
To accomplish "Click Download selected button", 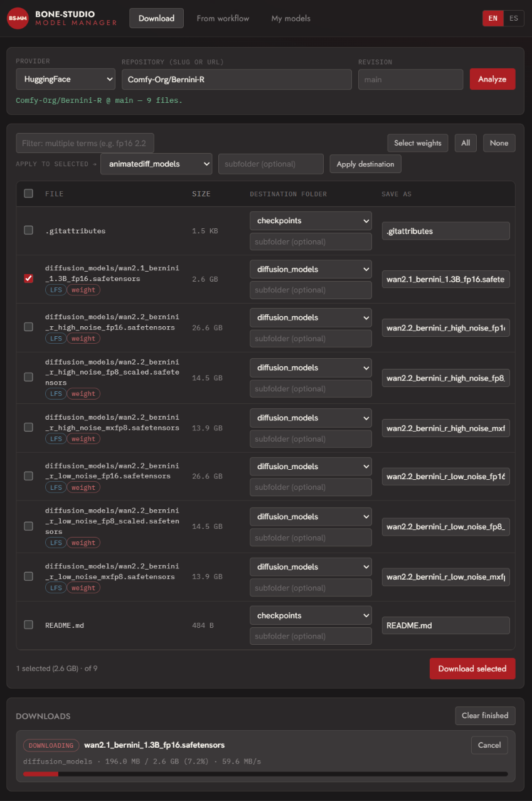I will point(472,669).
